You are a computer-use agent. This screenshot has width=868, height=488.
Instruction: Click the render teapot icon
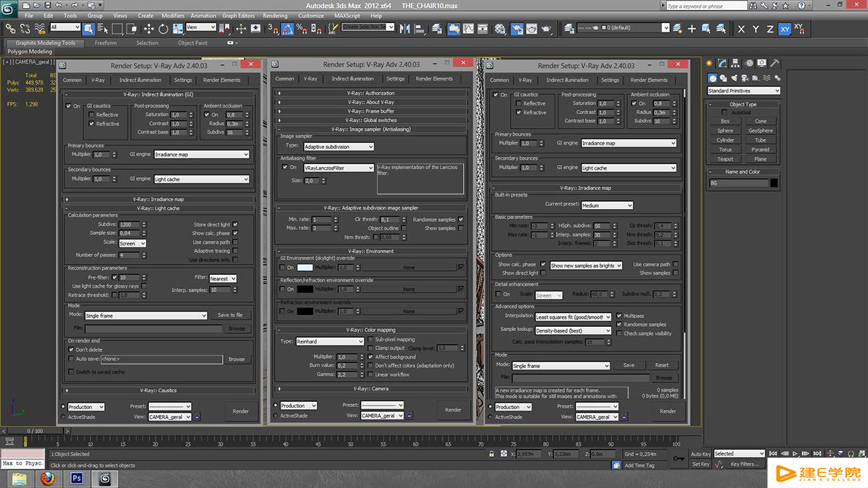[547, 29]
